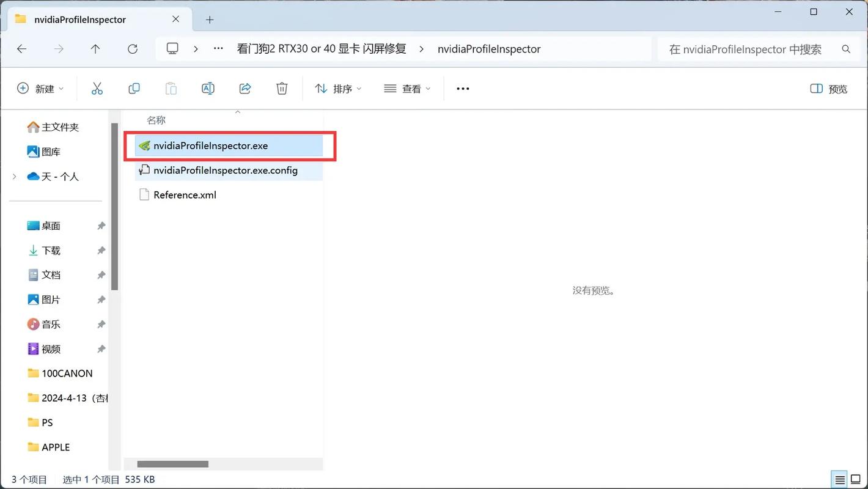Expand chevron before nvidiaProfileInspector breadcrumb
This screenshot has width=868, height=489.
coord(422,49)
